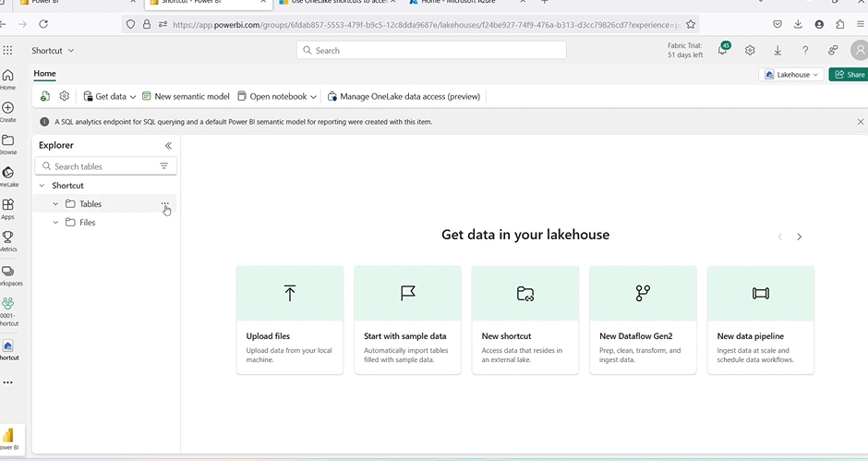Switch to the Microsoft Azure browser tab
This screenshot has width=868, height=461.
[468, 4]
